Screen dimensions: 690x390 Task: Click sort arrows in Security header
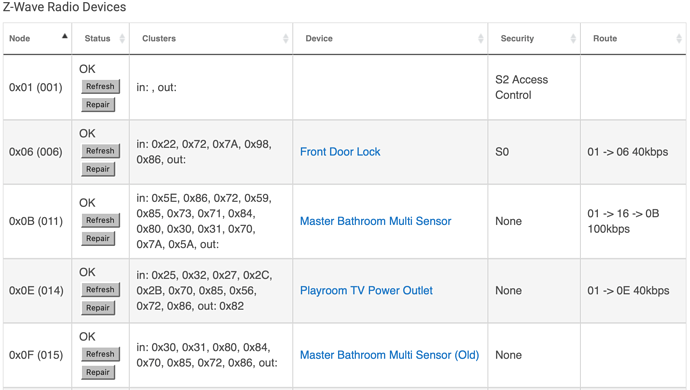click(x=573, y=39)
